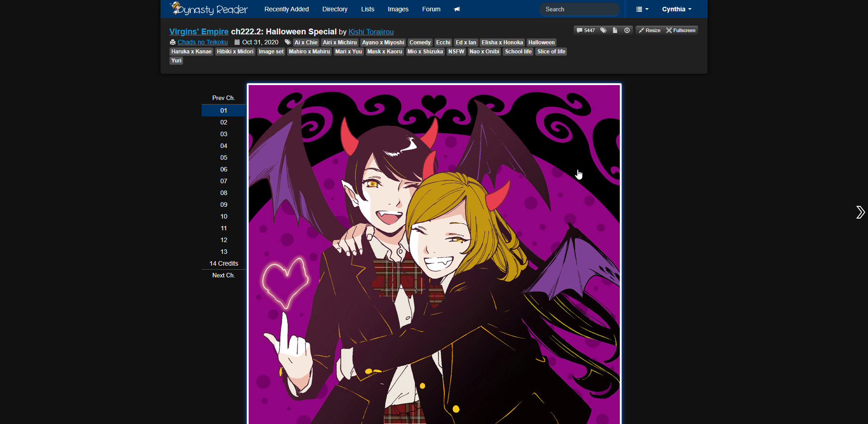Open the Lists menu item
The image size is (868, 424).
368,9
